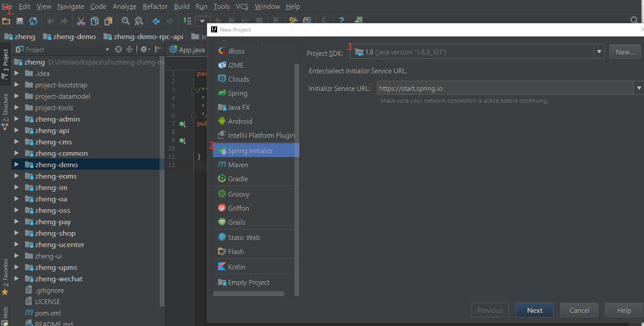644x326 pixels.
Task: Click the gutter icon on line 9
Action: (182, 140)
